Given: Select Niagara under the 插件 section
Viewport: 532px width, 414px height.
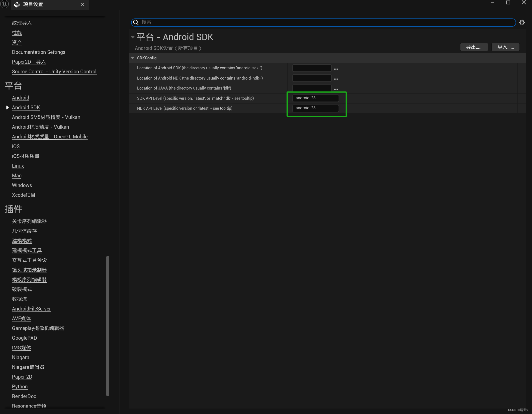Looking at the screenshot, I should (21, 357).
